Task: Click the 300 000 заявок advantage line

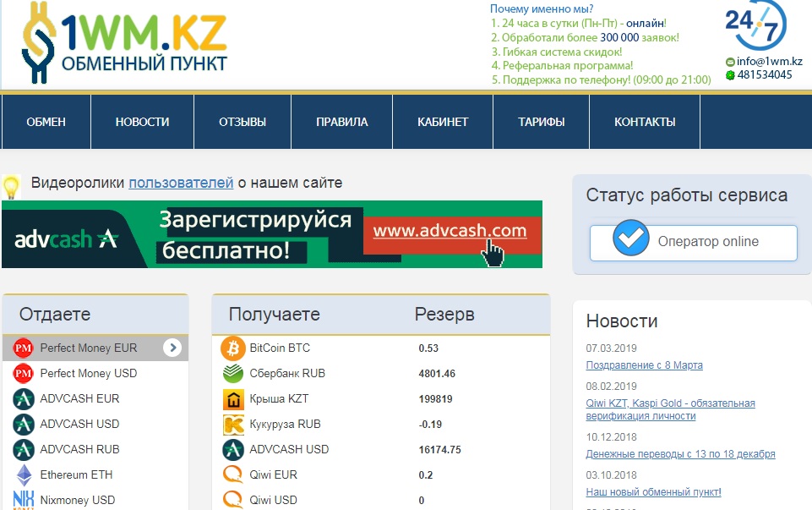Action: 586,37
